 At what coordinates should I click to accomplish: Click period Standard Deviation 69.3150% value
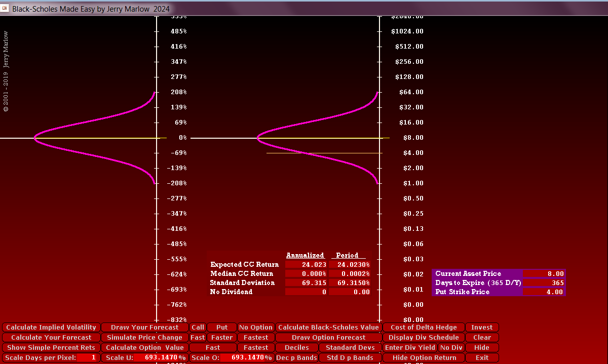point(350,283)
